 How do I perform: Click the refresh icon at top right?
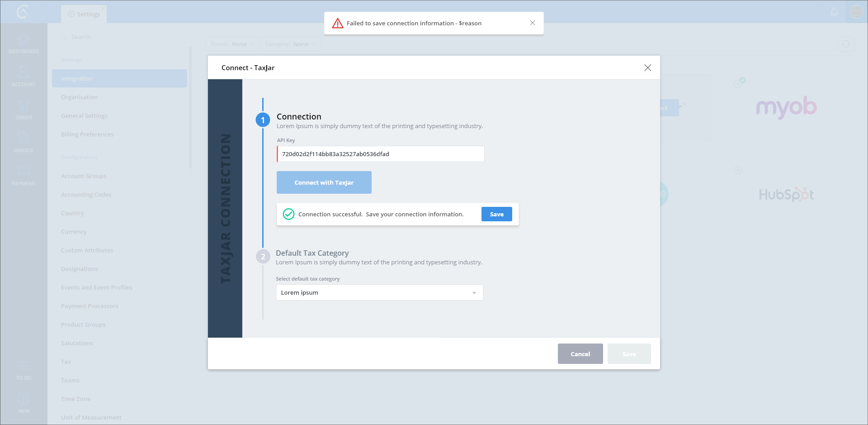(846, 44)
